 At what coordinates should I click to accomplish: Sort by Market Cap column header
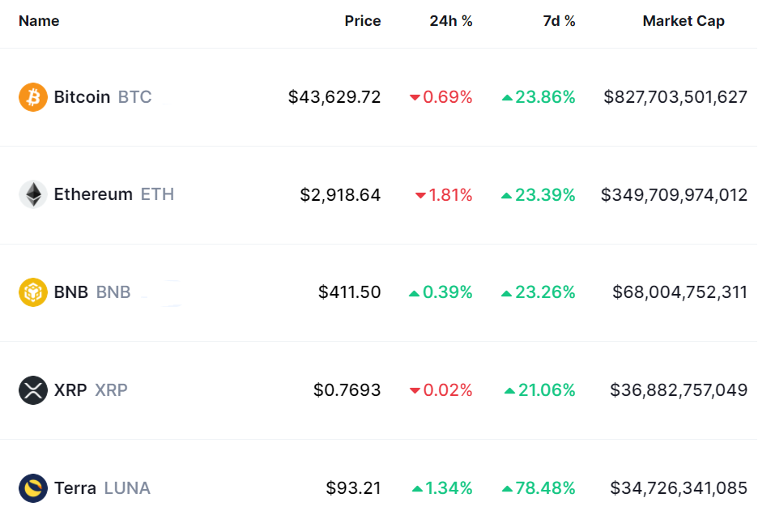(x=683, y=21)
